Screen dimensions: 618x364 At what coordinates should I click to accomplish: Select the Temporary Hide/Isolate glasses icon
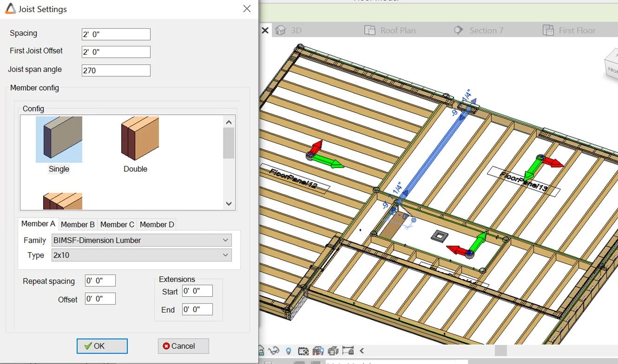pyautogui.click(x=274, y=351)
